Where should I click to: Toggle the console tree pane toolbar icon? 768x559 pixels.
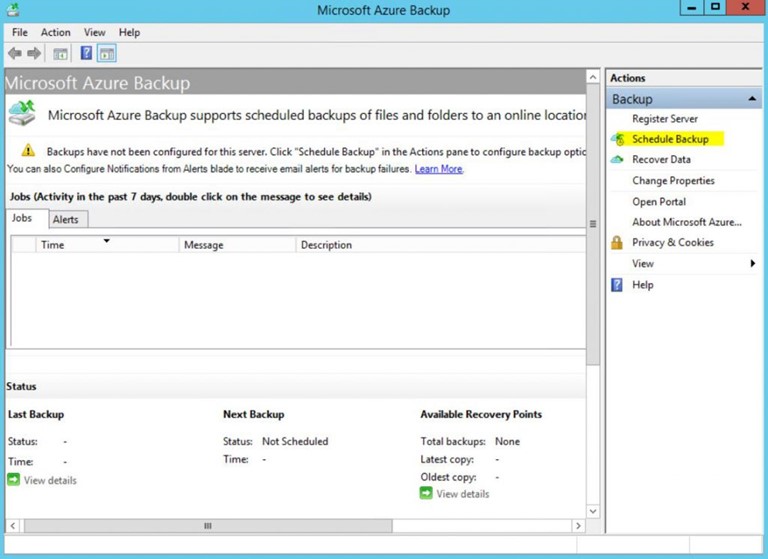pos(60,54)
